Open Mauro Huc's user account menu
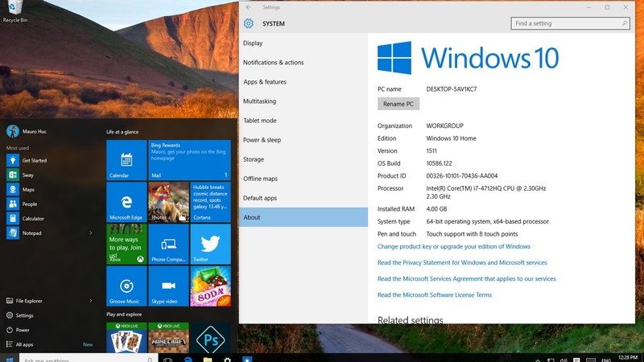Image resolution: width=644 pixels, height=362 pixels. [27, 131]
